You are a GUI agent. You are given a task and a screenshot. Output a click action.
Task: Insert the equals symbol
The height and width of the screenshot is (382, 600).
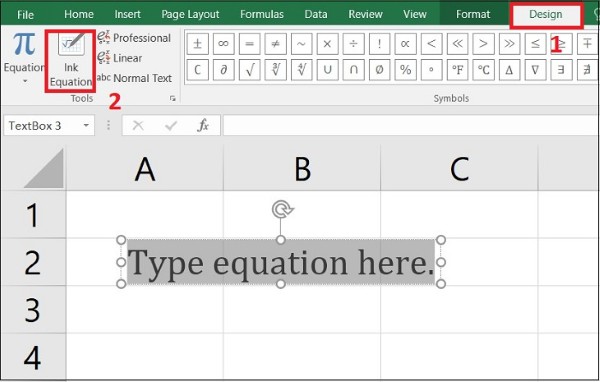pos(249,44)
